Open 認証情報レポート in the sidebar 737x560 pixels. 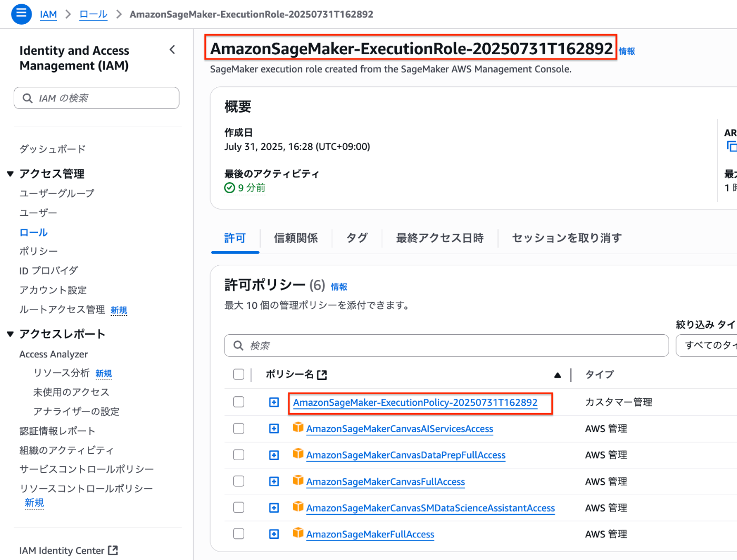click(57, 431)
